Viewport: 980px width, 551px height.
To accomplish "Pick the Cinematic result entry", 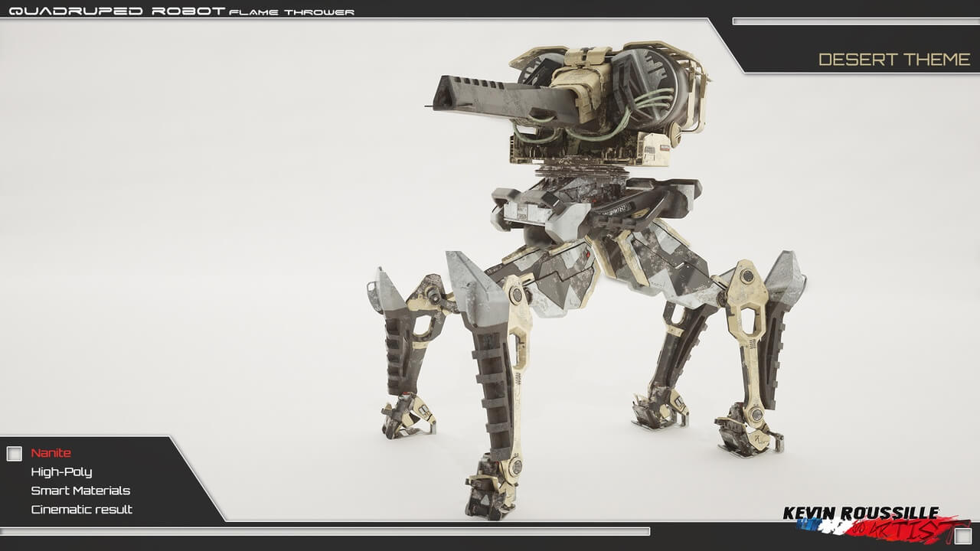I will click(x=82, y=510).
